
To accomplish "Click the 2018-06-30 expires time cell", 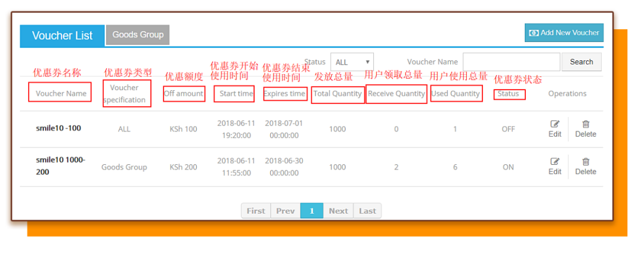I will [284, 167].
